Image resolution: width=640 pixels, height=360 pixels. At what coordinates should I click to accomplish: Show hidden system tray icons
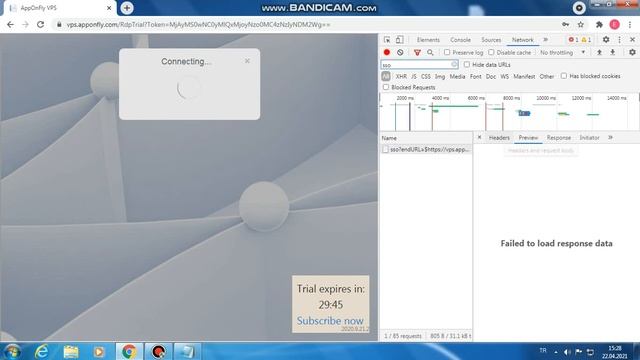click(556, 351)
